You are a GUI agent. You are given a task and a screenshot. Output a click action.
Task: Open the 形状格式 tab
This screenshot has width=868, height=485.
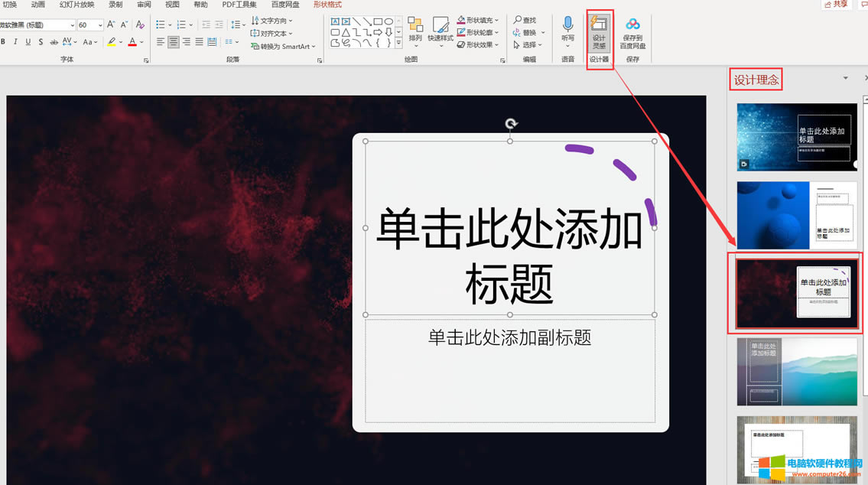(327, 5)
